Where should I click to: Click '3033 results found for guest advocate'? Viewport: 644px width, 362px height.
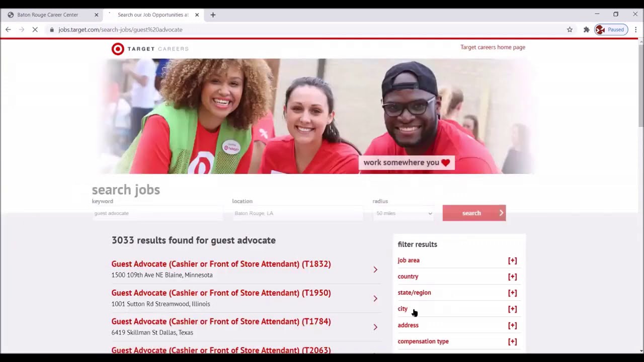pyautogui.click(x=194, y=240)
